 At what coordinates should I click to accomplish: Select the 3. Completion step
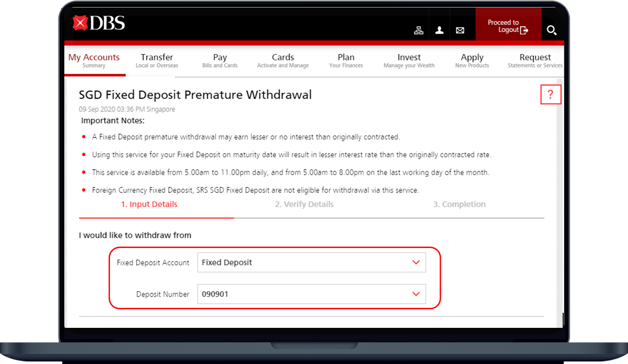[x=459, y=204]
